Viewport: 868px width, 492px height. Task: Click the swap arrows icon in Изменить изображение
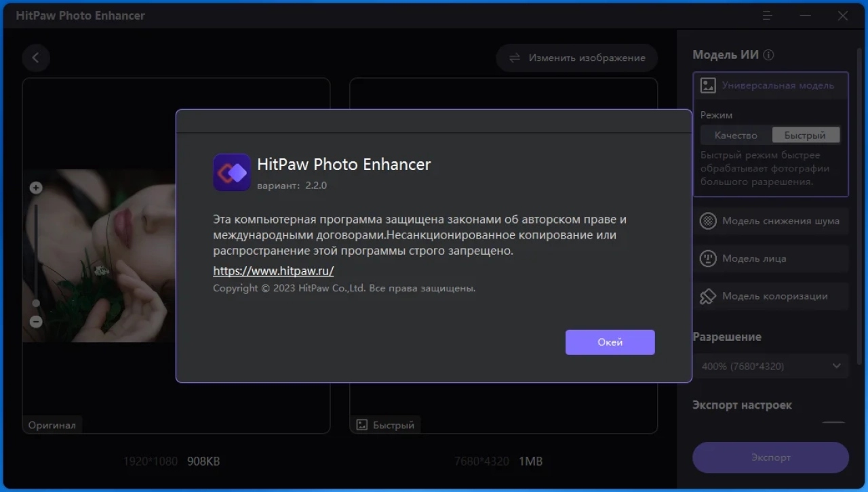[x=515, y=58]
